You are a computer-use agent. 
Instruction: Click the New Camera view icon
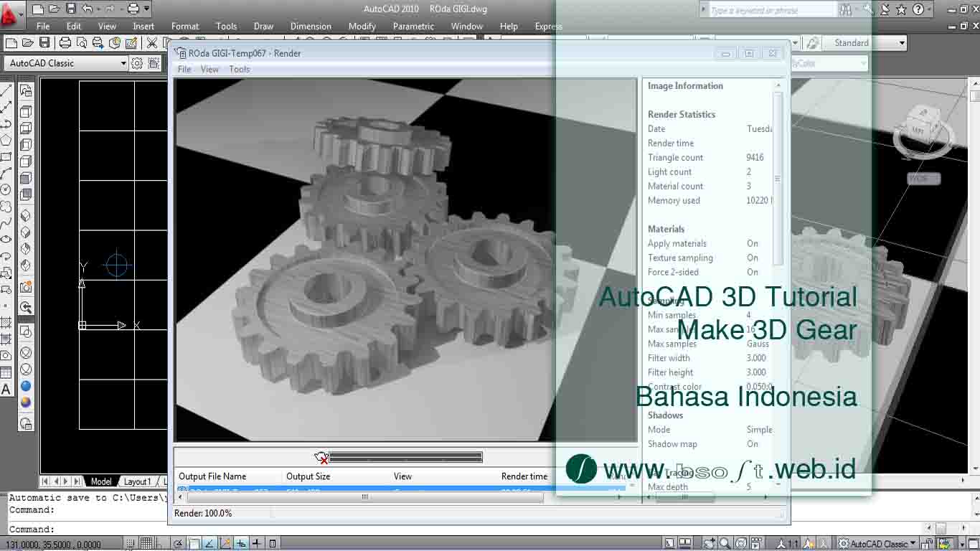point(26,287)
